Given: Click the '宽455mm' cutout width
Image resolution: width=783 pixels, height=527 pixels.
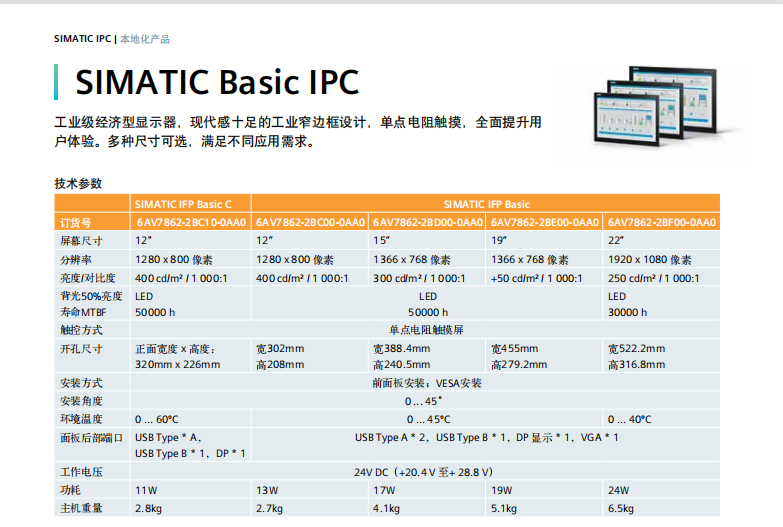Looking at the screenshot, I should pos(514,349).
